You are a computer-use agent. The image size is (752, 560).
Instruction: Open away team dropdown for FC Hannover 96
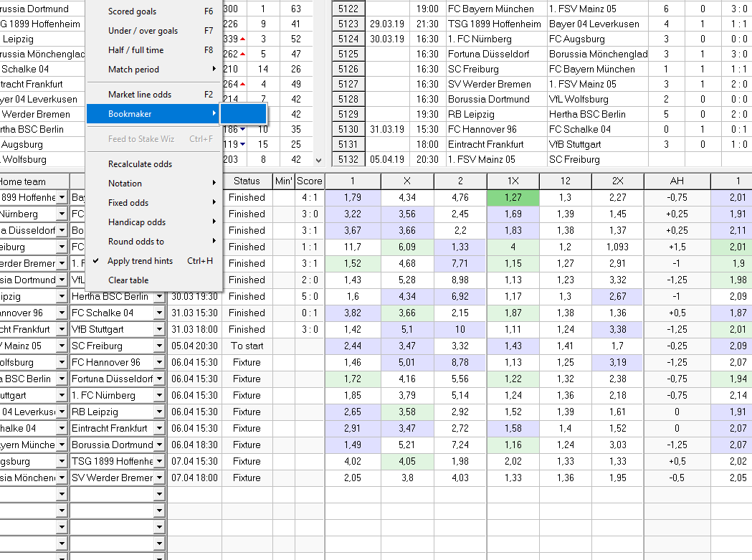(160, 362)
